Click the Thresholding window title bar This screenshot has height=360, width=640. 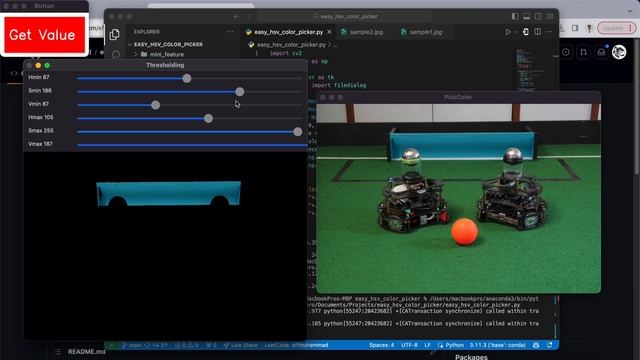pos(165,65)
